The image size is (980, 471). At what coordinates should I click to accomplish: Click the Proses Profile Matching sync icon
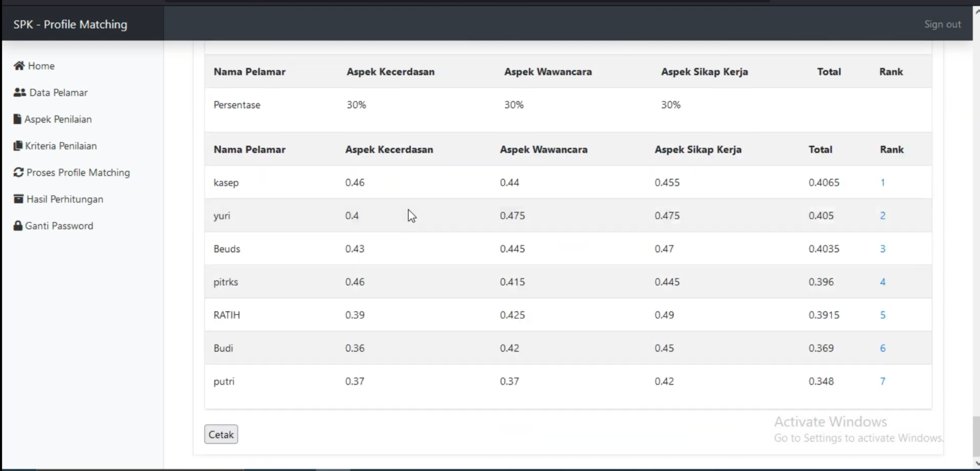pos(18,172)
